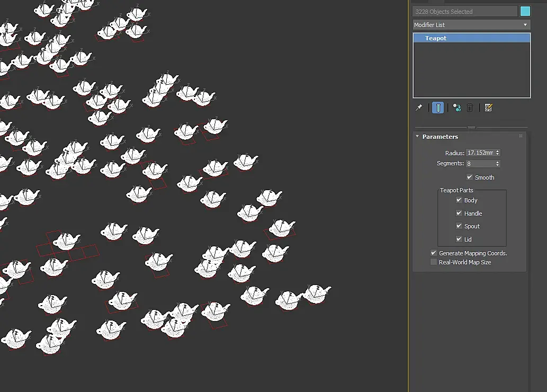This screenshot has height=392, width=547.
Task: Click Make Unique icon
Action: coord(456,108)
